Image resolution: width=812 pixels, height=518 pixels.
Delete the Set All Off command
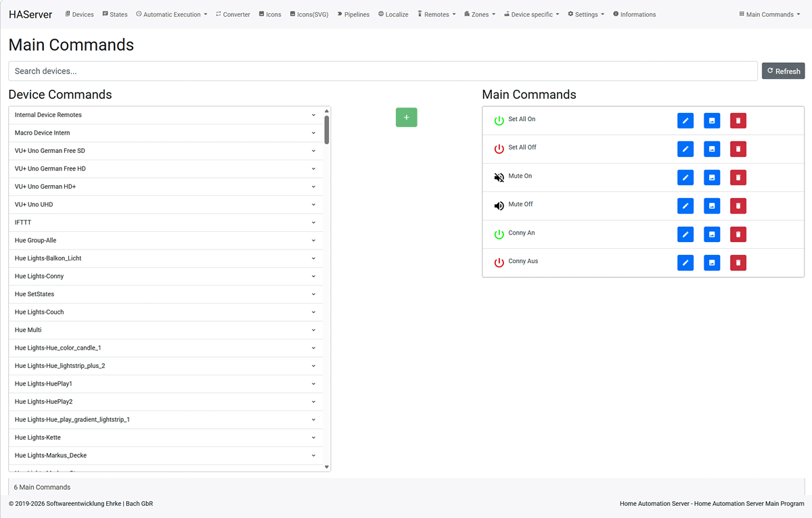pos(738,149)
